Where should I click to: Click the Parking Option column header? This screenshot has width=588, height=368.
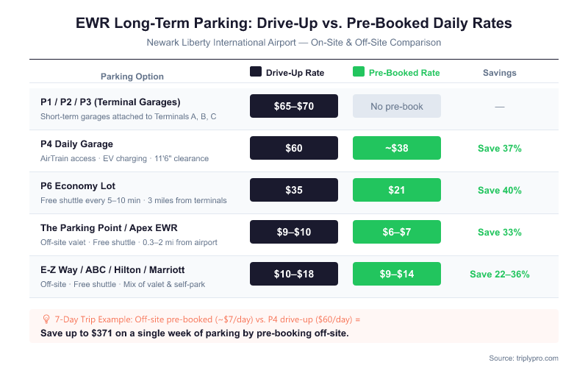(132, 77)
